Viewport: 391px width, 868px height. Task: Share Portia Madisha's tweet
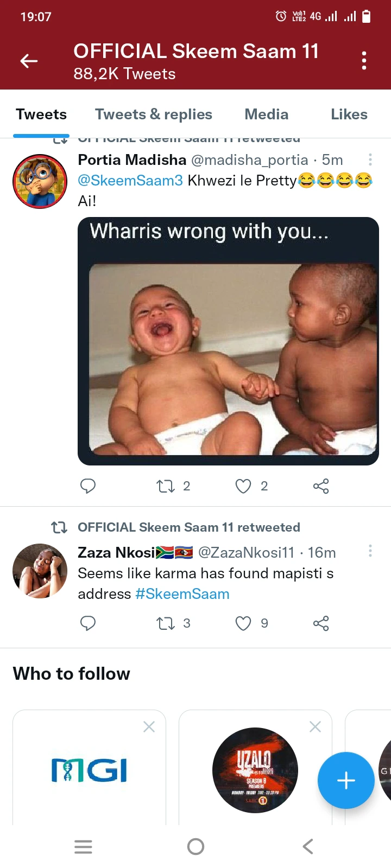pyautogui.click(x=321, y=486)
